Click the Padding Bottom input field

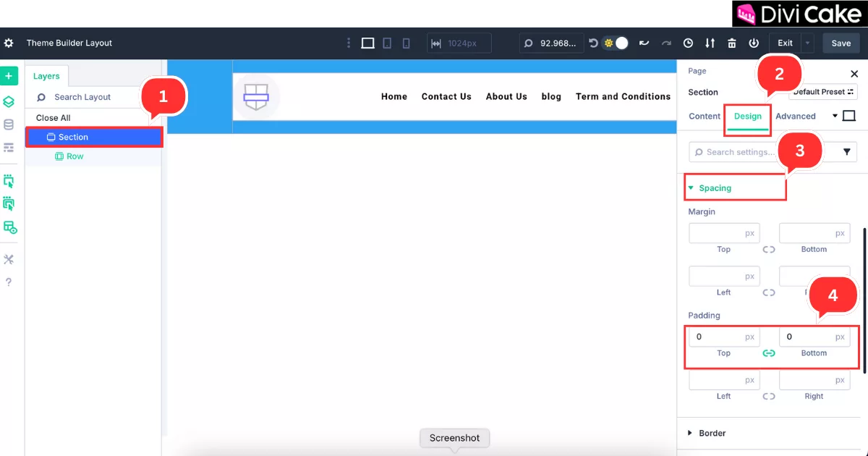pyautogui.click(x=814, y=337)
